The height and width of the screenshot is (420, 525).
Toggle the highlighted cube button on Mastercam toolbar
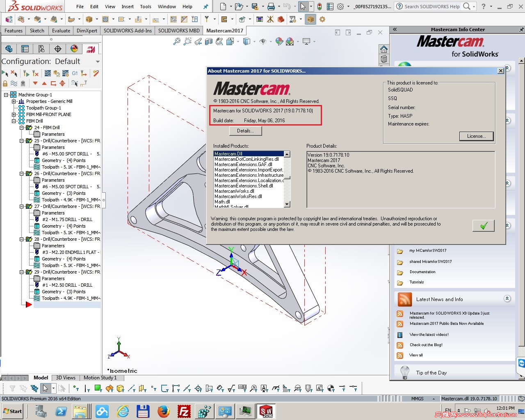click(x=310, y=19)
